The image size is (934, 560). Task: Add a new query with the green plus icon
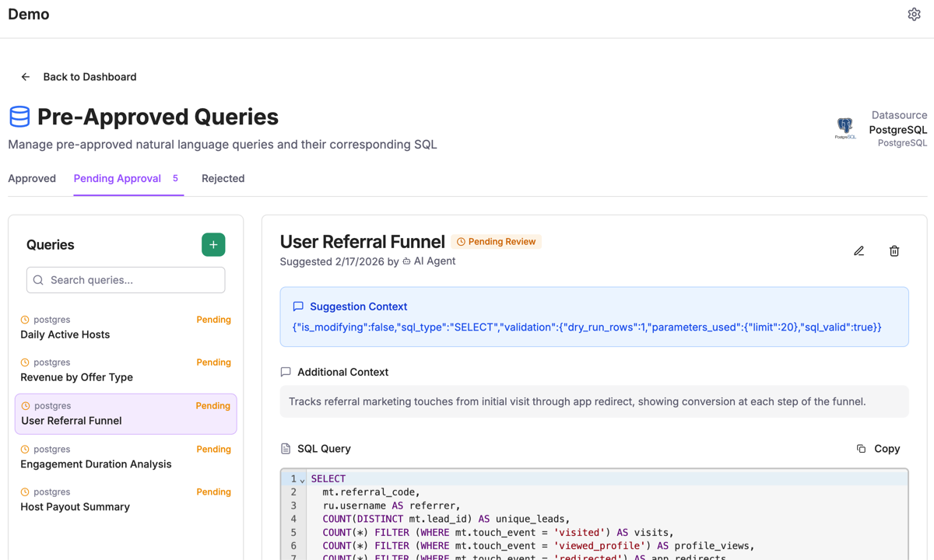coord(213,244)
